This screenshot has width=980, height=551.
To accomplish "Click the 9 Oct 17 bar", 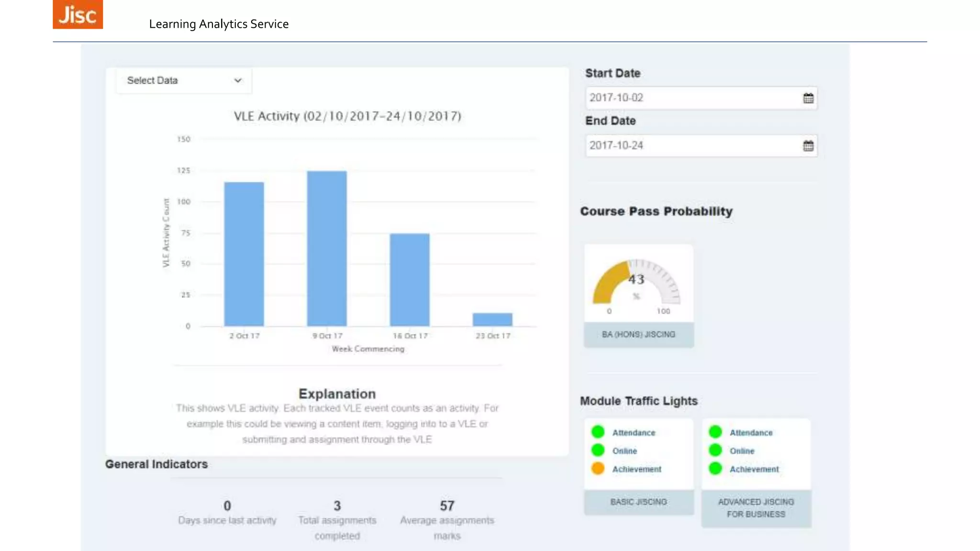I will pos(327,248).
